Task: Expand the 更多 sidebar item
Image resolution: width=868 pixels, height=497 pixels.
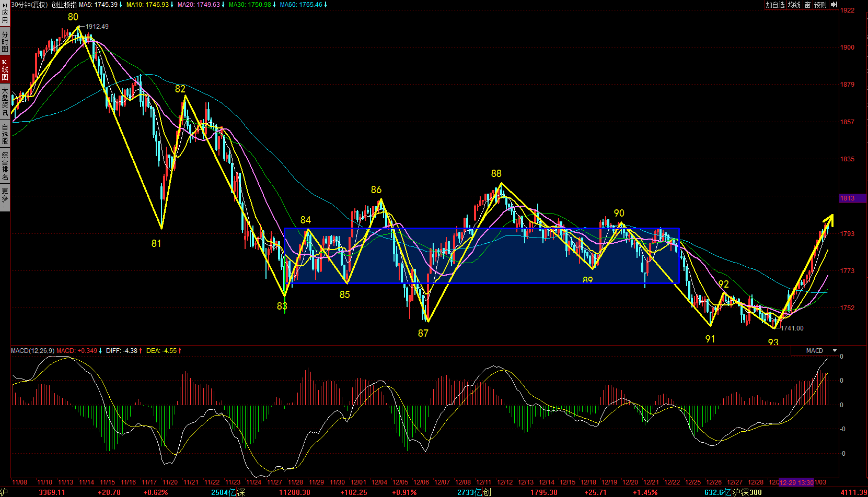Action: [5, 197]
